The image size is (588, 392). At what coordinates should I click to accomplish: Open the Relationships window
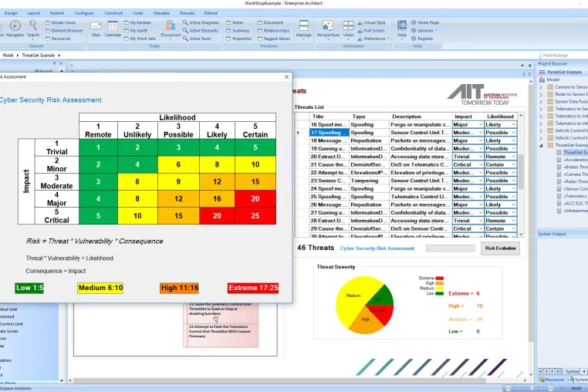click(273, 30)
